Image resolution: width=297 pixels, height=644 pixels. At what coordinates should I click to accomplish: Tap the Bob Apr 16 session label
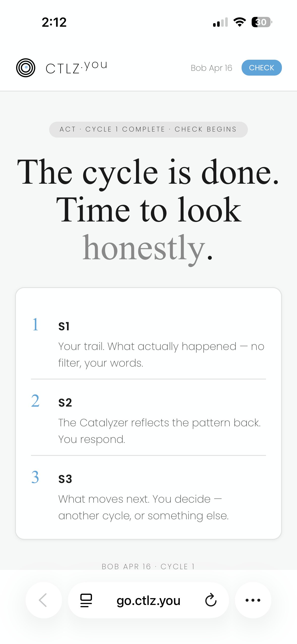pos(212,68)
